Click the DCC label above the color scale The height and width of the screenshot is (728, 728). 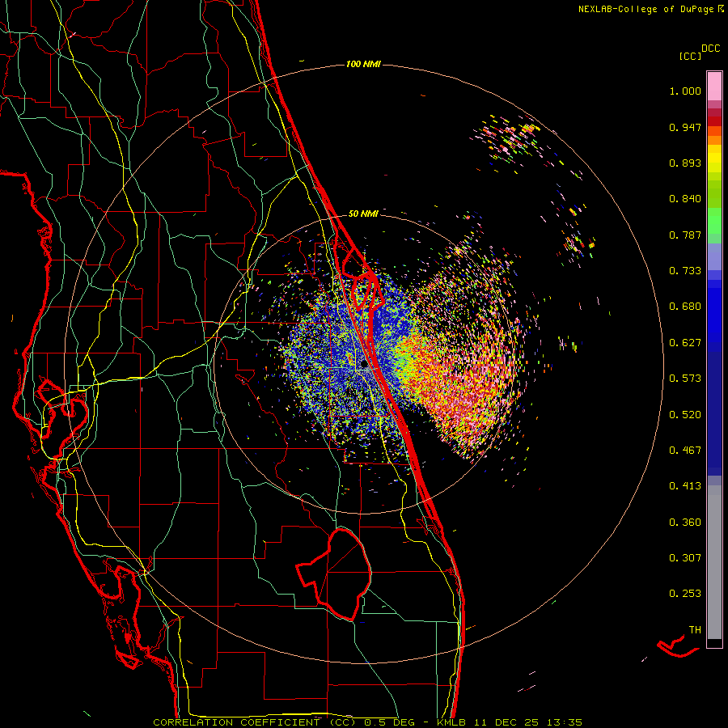coord(710,49)
